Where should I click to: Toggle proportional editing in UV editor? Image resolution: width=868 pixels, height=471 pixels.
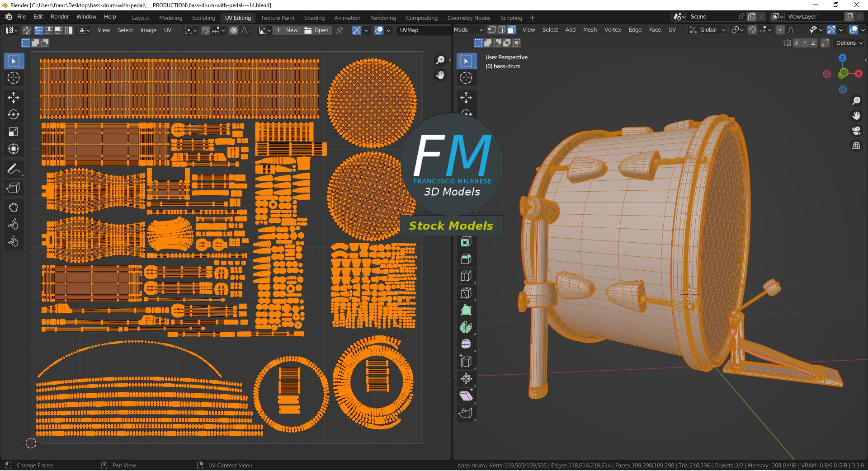pos(234,30)
